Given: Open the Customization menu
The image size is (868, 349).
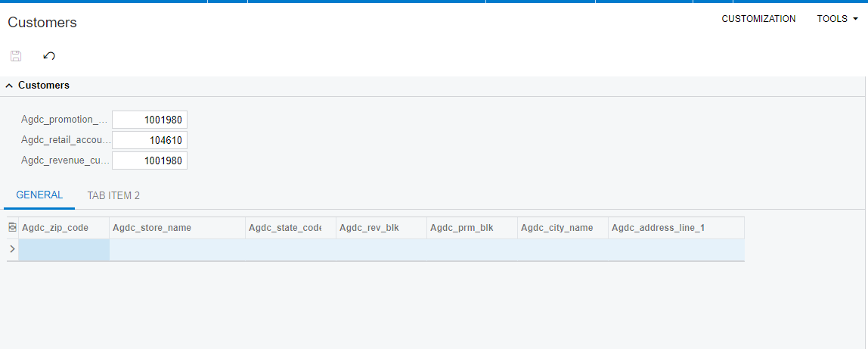Looking at the screenshot, I should [x=758, y=19].
